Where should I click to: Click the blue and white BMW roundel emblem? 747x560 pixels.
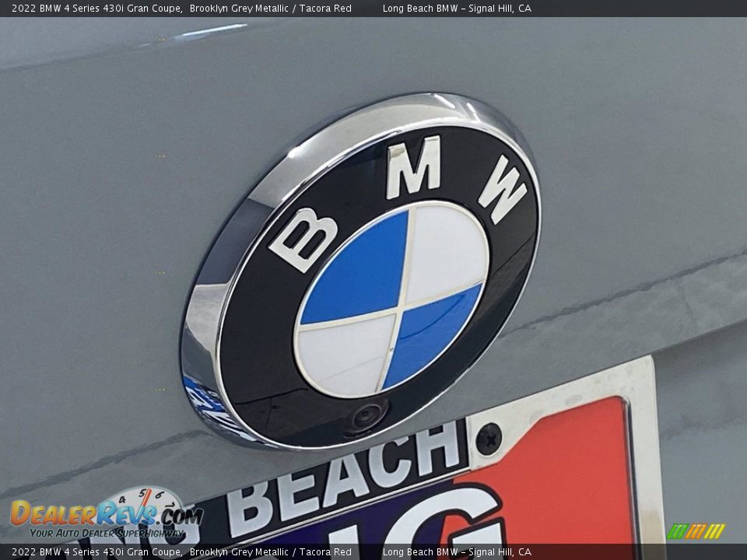(x=361, y=272)
